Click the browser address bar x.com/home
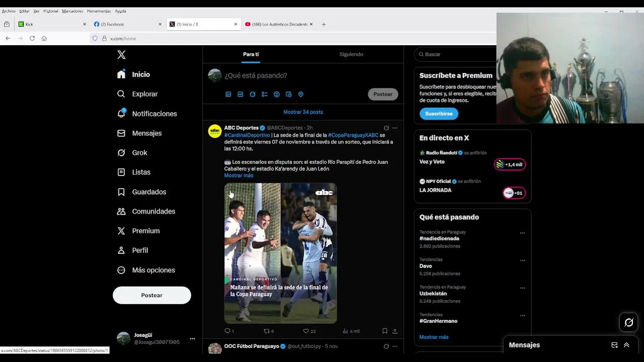 [x=292, y=38]
